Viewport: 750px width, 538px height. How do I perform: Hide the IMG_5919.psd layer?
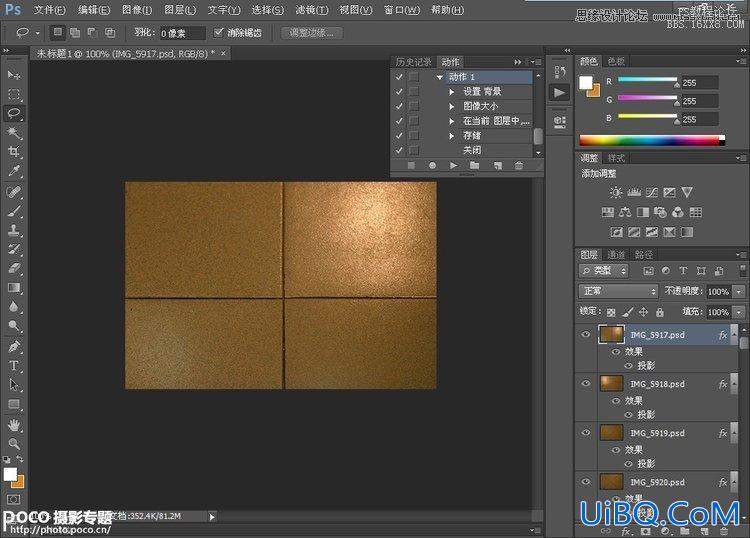[x=585, y=432]
